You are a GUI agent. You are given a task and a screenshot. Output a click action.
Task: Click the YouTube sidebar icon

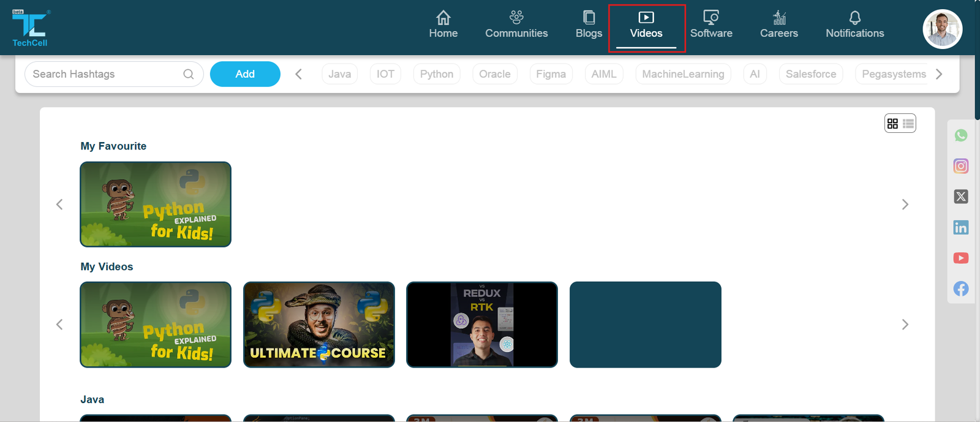pos(960,258)
